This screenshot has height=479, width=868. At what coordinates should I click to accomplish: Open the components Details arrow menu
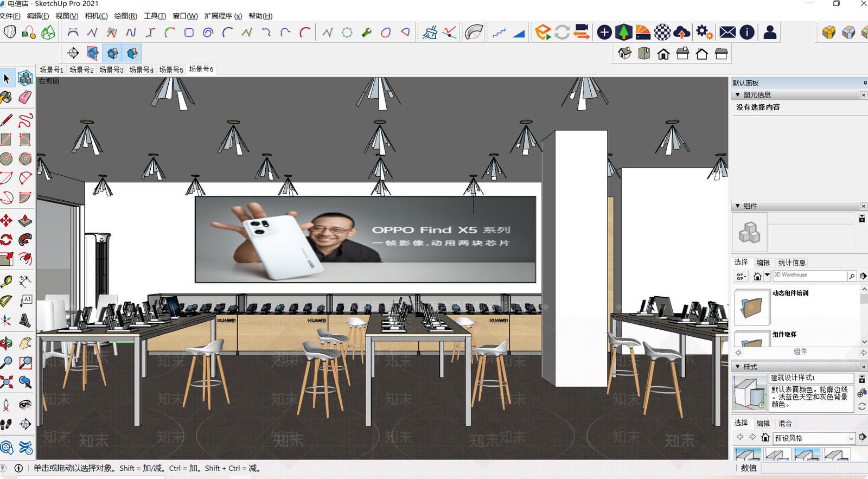(x=864, y=276)
